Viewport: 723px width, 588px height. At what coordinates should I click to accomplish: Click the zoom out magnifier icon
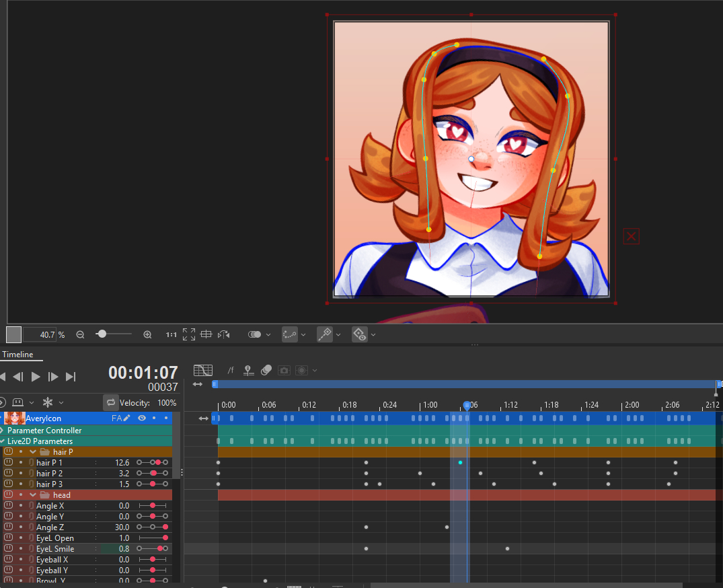tap(80, 334)
